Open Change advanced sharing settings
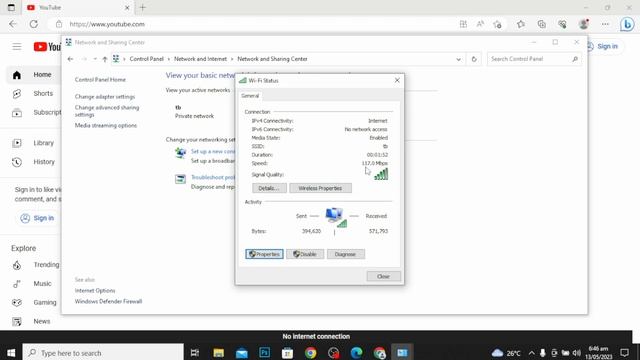This screenshot has width=640, height=360. pos(107,111)
